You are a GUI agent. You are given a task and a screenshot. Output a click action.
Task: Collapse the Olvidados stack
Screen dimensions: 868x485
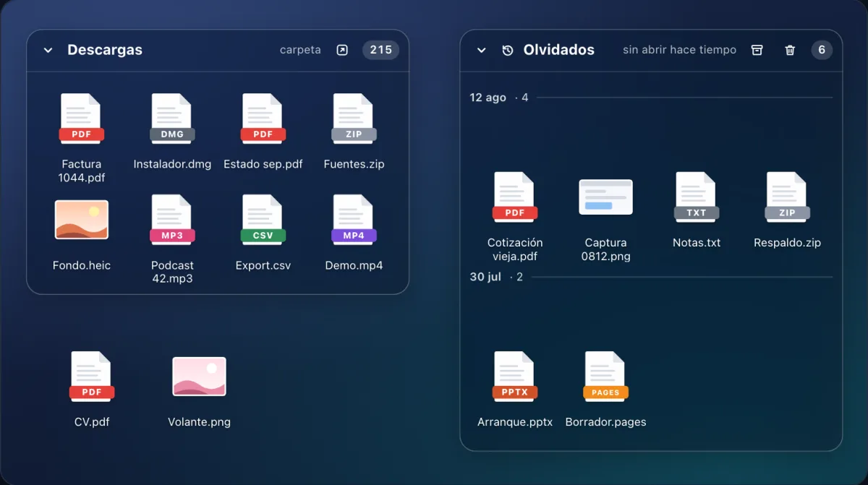tap(481, 51)
